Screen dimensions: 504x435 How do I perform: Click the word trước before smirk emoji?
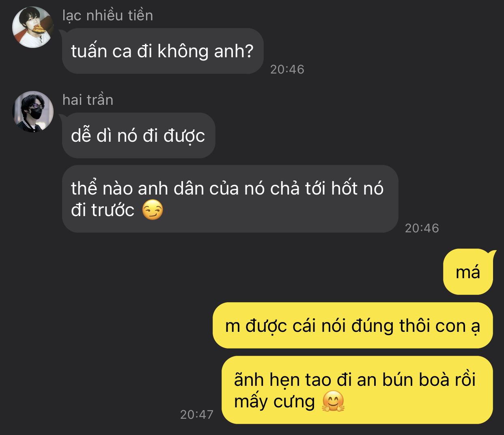click(113, 210)
